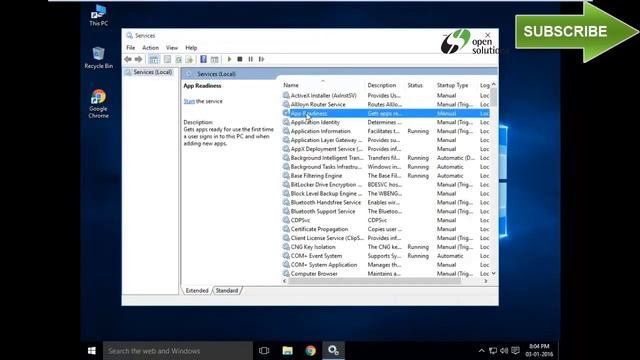Toggle Show/Hide Action Pane toolbar icon
Image resolution: width=640 pixels, height=360 pixels.
pos(215,59)
